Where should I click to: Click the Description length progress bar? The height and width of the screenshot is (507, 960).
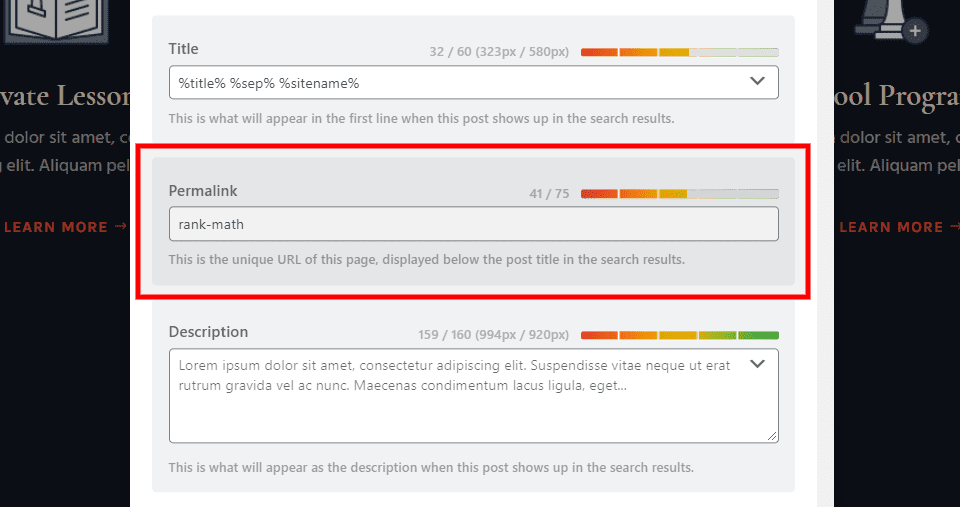[x=679, y=335]
